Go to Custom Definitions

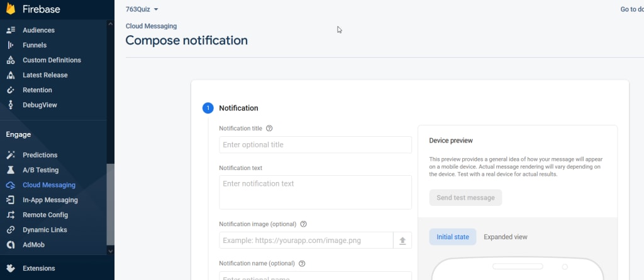pyautogui.click(x=52, y=60)
